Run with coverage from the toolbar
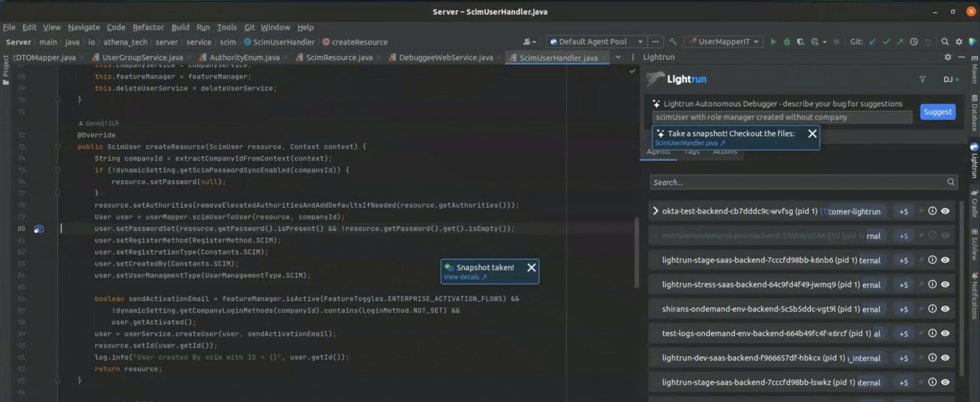The width and height of the screenshot is (980, 402). coord(800,42)
